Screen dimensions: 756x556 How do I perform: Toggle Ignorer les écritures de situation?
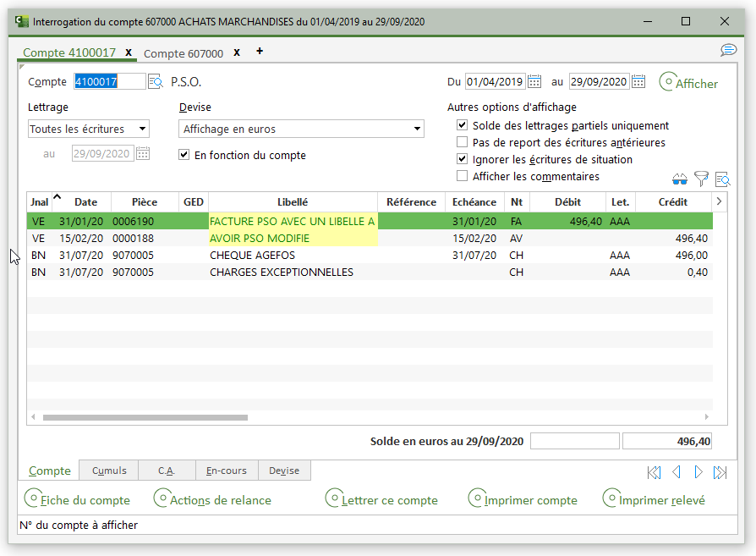(x=462, y=159)
